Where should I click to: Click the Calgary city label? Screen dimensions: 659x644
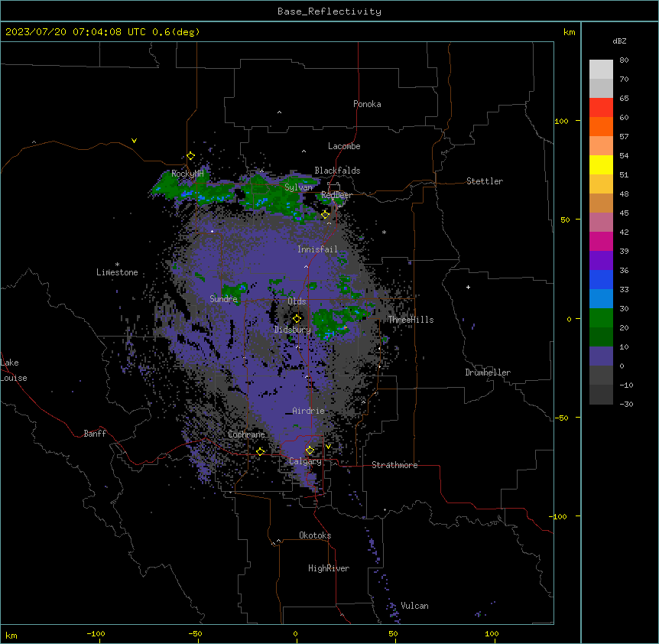(305, 461)
